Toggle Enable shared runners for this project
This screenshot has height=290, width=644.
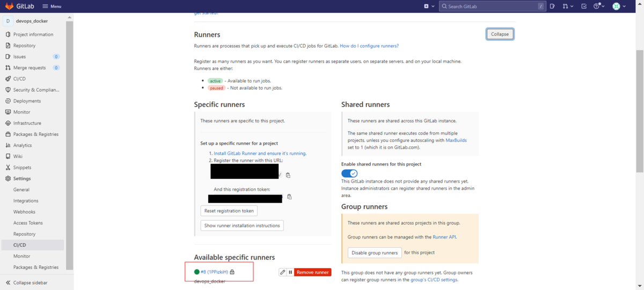[349, 173]
